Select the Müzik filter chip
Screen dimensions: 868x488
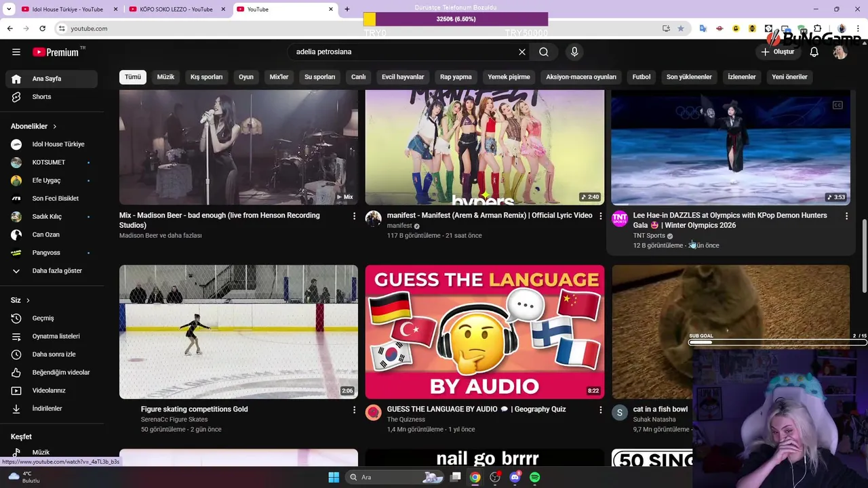(x=165, y=77)
